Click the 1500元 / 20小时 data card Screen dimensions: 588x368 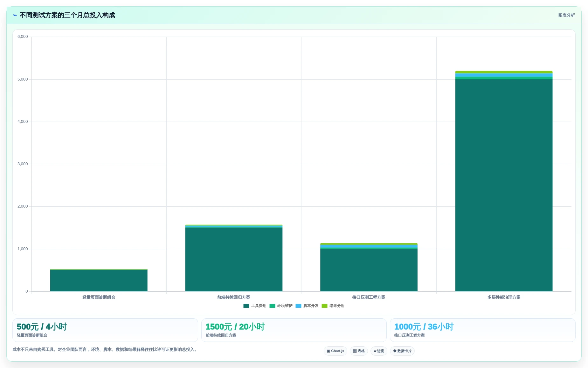[x=294, y=330]
